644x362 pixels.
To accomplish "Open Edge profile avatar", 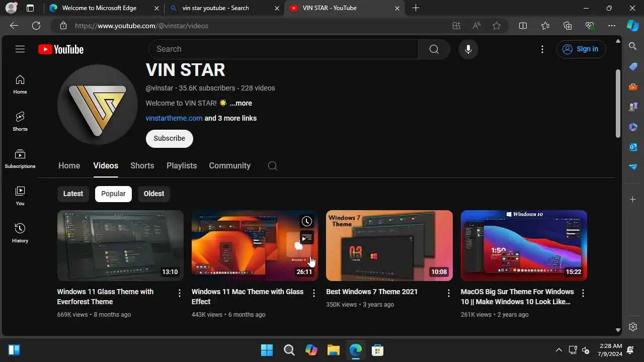I will (11, 8).
